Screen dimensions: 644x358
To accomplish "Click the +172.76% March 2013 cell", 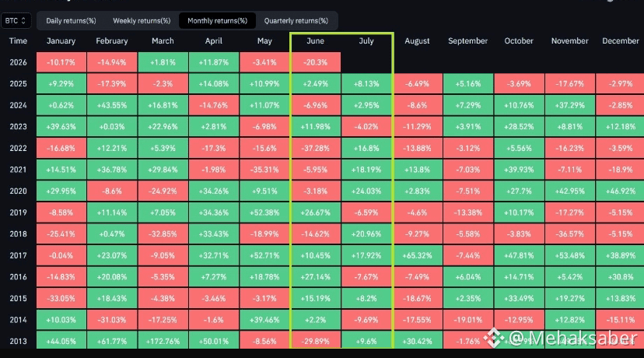I will (163, 340).
